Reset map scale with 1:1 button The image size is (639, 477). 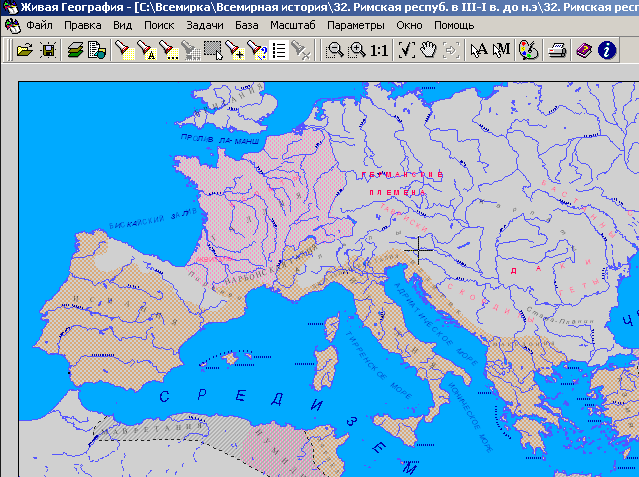click(380, 49)
